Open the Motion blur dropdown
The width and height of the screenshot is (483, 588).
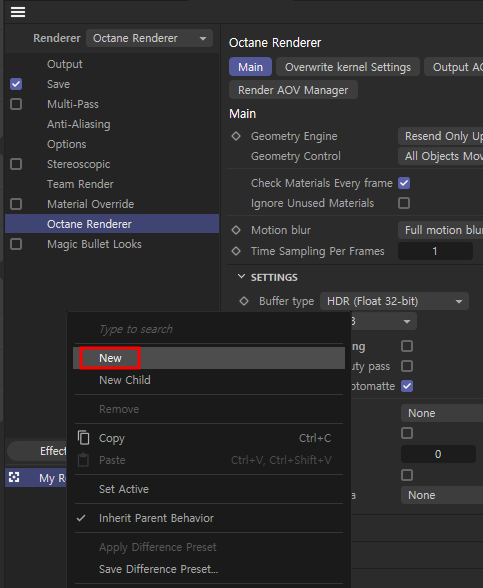click(x=441, y=230)
